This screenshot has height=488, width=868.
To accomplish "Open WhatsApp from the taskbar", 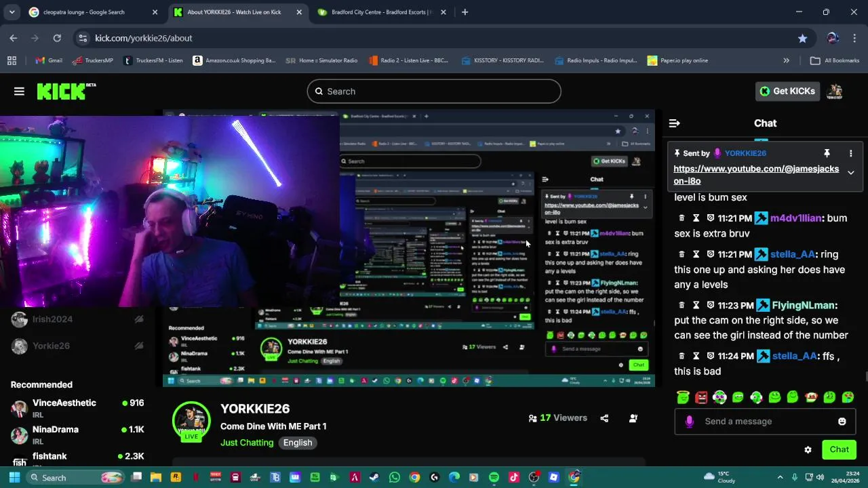I will point(395,478).
